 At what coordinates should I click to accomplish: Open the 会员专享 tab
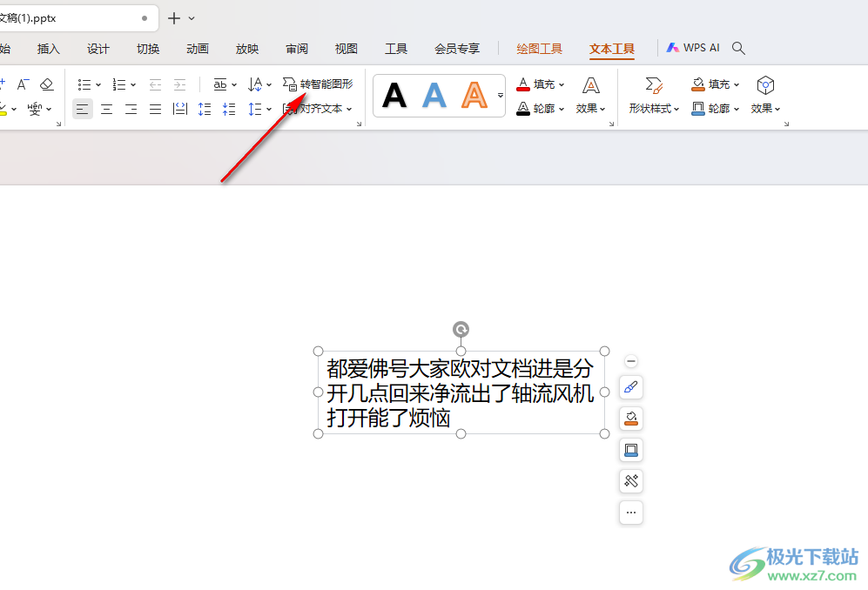tap(457, 49)
